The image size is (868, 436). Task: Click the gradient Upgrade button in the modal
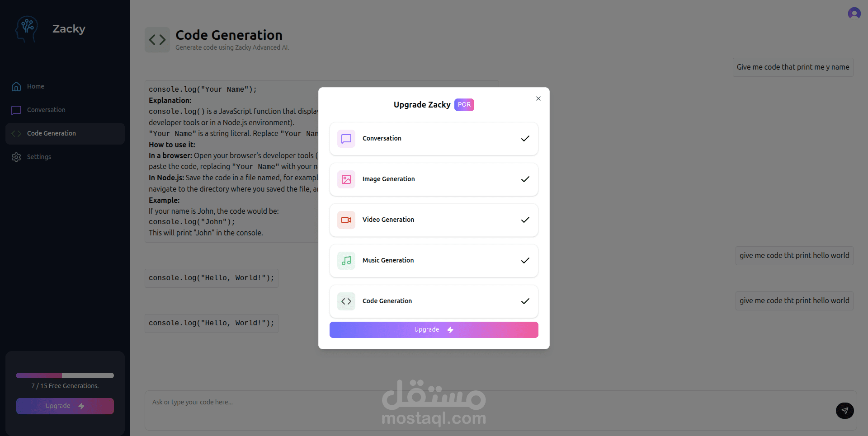click(434, 330)
